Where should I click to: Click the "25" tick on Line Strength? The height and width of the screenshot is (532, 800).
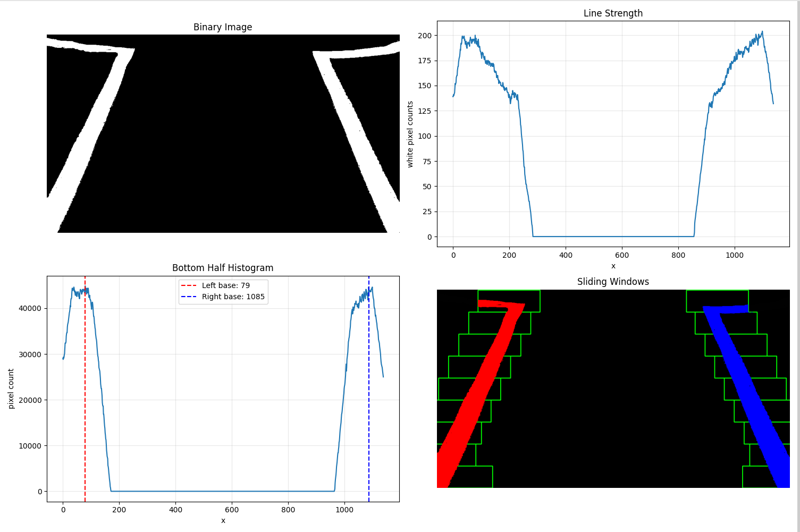pyautogui.click(x=428, y=212)
